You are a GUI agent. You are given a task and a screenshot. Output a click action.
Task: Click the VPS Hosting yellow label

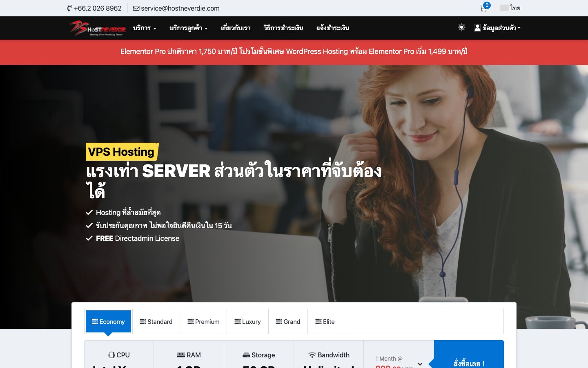[121, 152]
